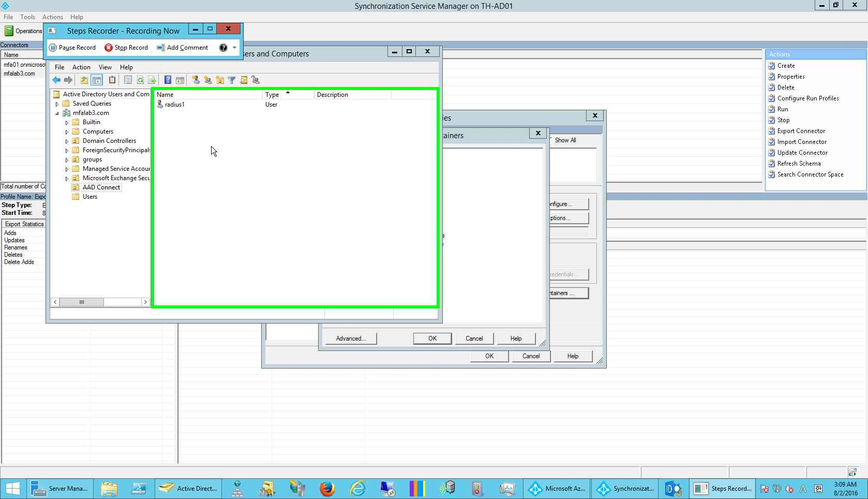Click Cancel in the outer Properties dialog

click(531, 356)
